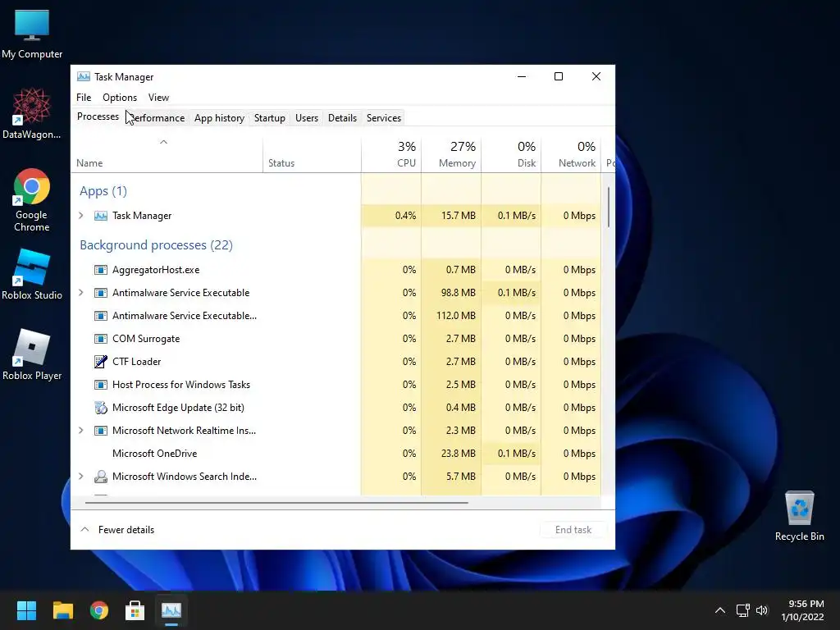The image size is (840, 630).
Task: Click the clock showing 9:56 PM
Action: click(806, 604)
